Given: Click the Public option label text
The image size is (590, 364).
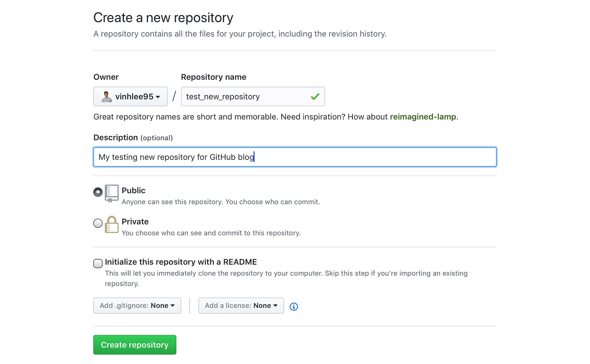Looking at the screenshot, I should click(x=133, y=191).
